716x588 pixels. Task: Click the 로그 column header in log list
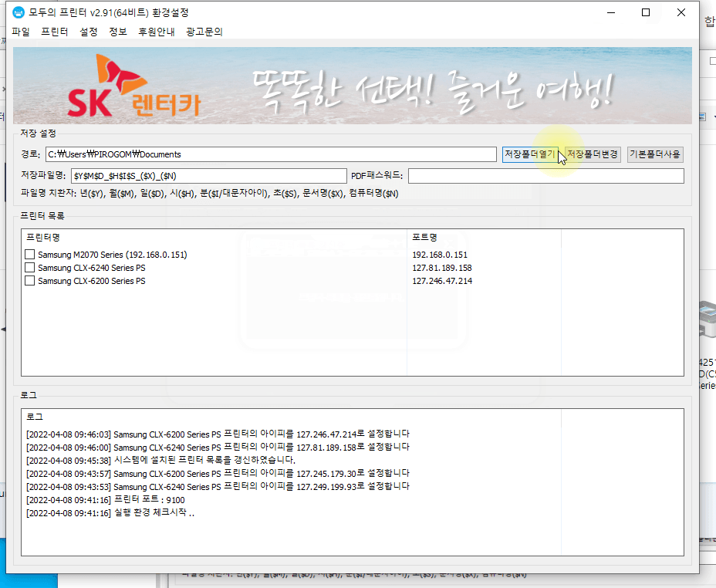291,417
